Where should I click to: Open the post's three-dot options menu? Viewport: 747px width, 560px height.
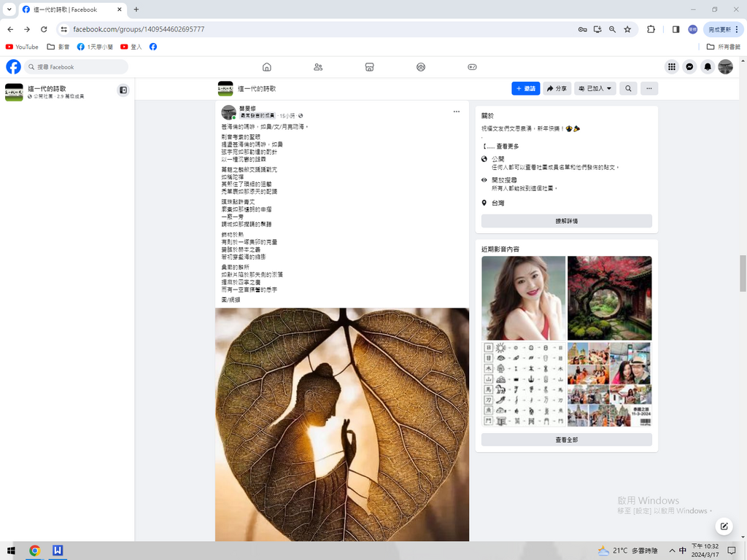pyautogui.click(x=457, y=112)
